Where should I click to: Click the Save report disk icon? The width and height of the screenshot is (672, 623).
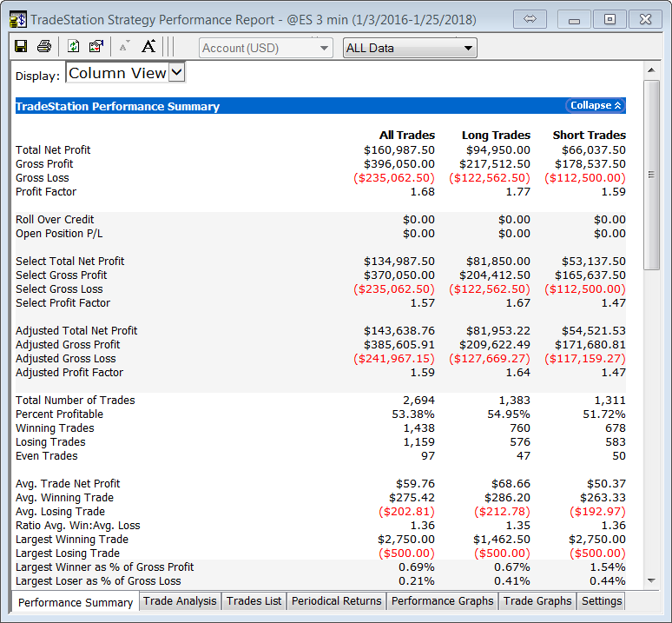pos(21,47)
